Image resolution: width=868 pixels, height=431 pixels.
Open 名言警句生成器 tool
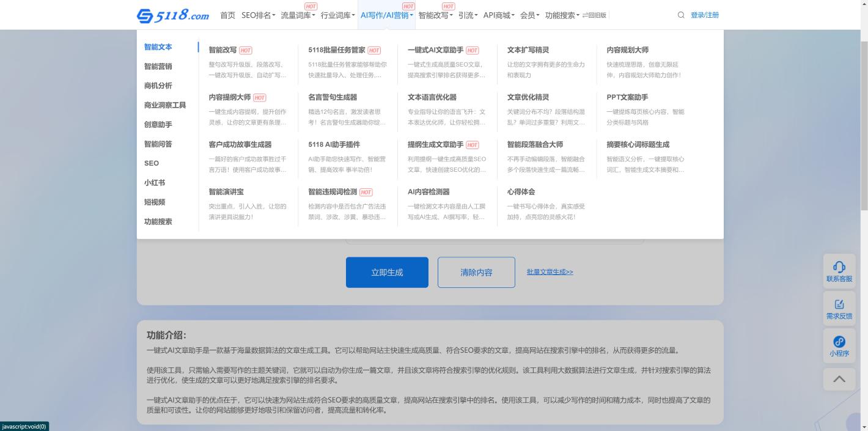click(333, 97)
